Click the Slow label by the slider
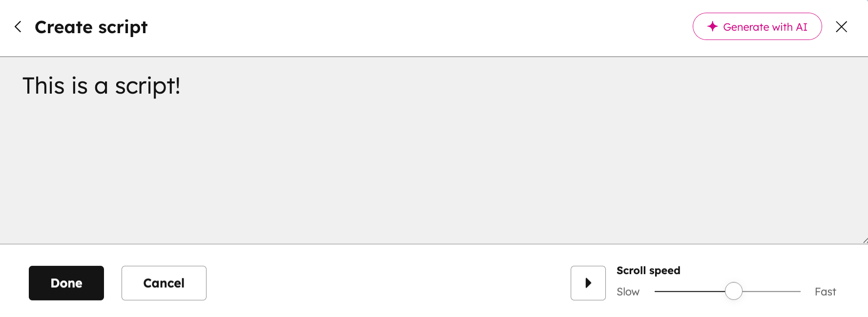 [628, 292]
